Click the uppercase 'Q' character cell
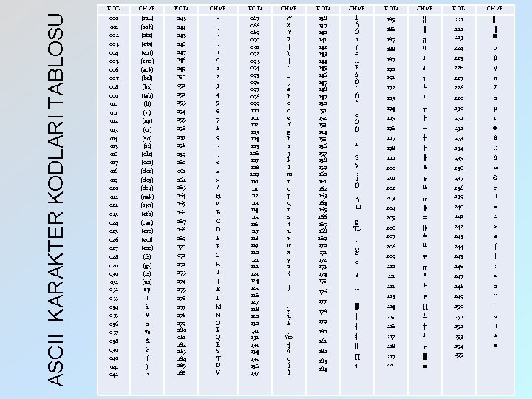The image size is (532, 399). [x=218, y=337]
